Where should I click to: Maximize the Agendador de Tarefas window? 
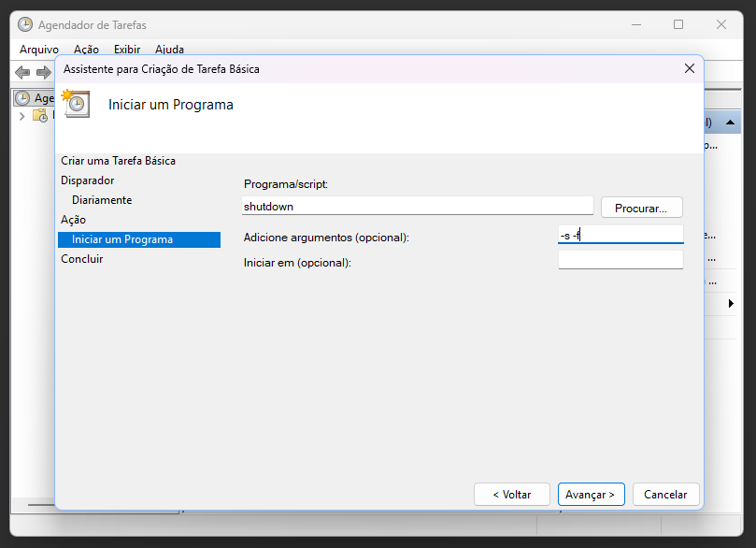678,25
